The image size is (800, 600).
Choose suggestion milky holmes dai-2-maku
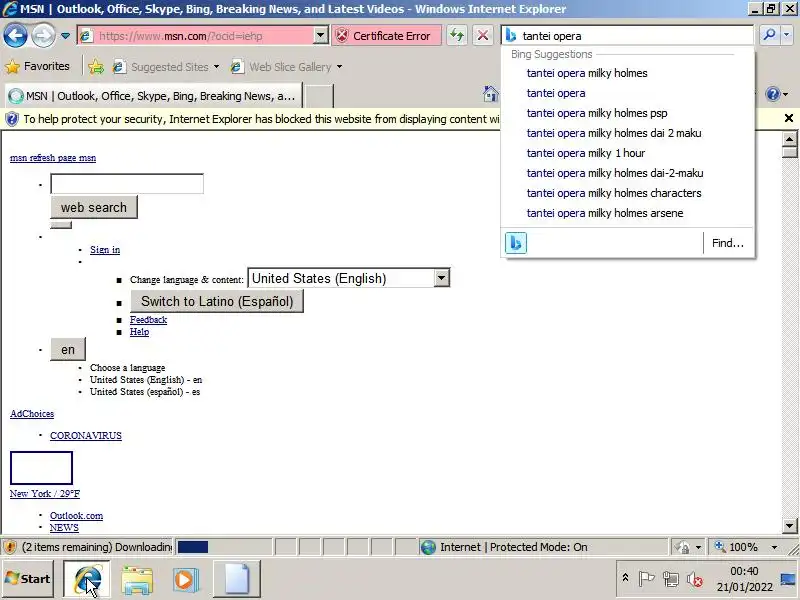[615, 173]
